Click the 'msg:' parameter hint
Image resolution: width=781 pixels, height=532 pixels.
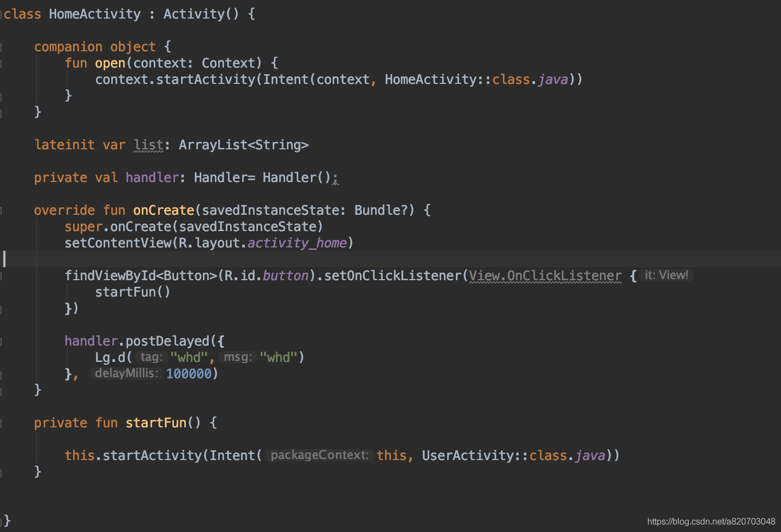[x=238, y=357]
